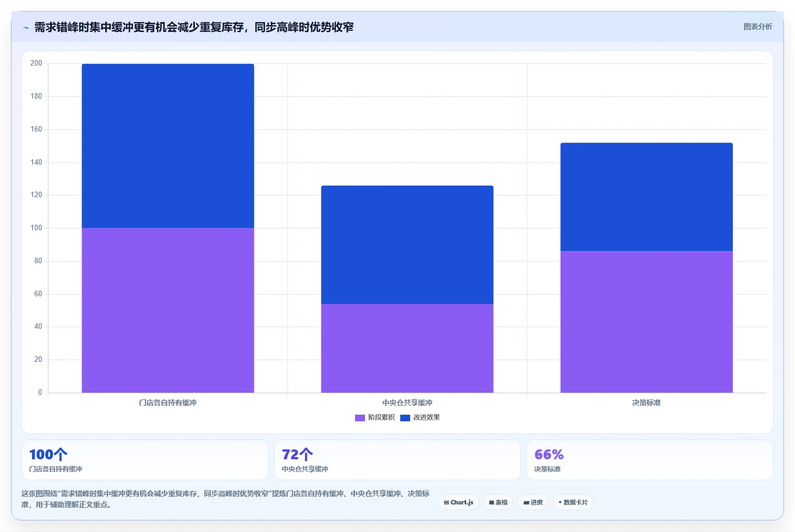Image resolution: width=795 pixels, height=532 pixels.
Task: Toggle the 改进效果 legend item
Action: pyautogui.click(x=420, y=417)
